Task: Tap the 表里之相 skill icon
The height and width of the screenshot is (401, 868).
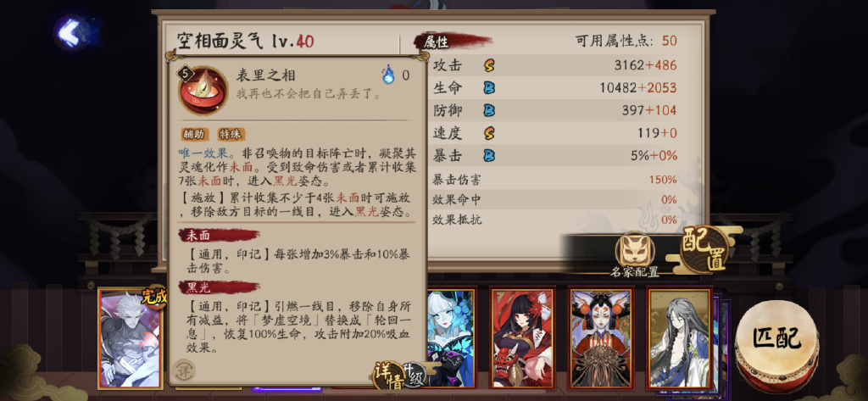Action: (x=203, y=90)
